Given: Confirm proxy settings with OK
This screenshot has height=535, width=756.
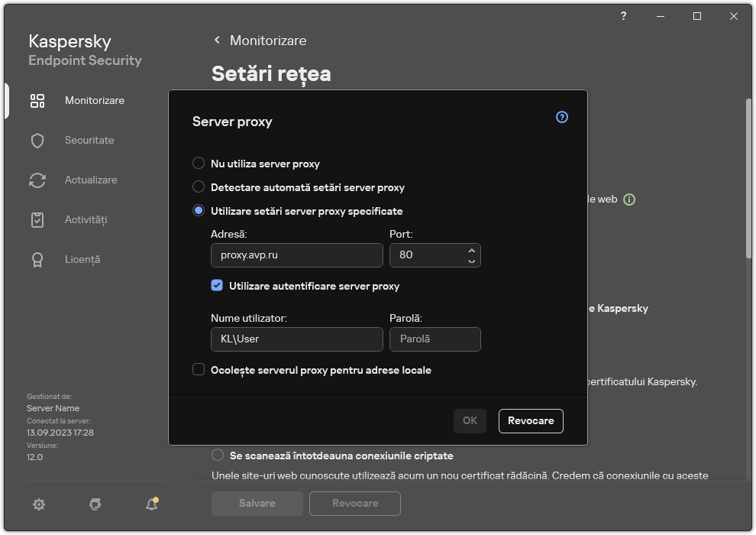Looking at the screenshot, I should 470,420.
